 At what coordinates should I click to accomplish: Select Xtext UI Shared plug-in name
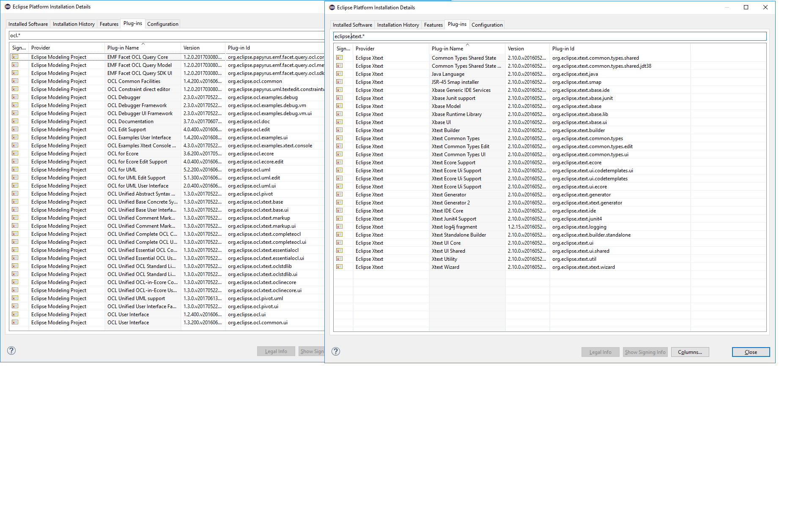pos(448,251)
